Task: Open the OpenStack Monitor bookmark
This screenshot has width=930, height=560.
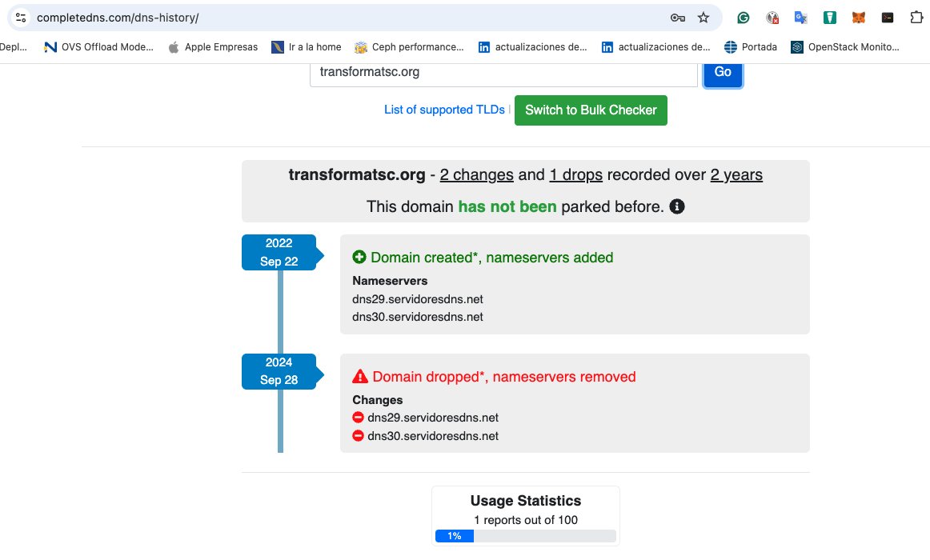Action: point(845,47)
